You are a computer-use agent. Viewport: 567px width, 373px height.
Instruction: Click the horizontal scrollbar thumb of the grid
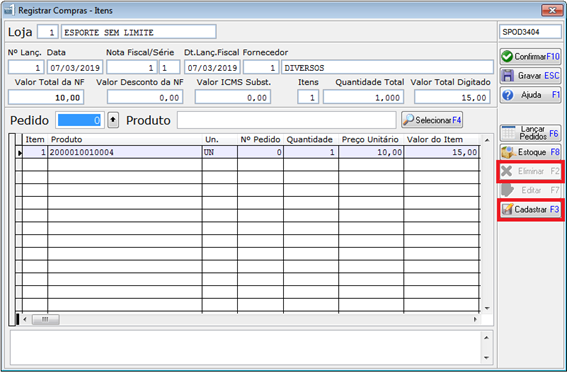[x=46, y=320]
